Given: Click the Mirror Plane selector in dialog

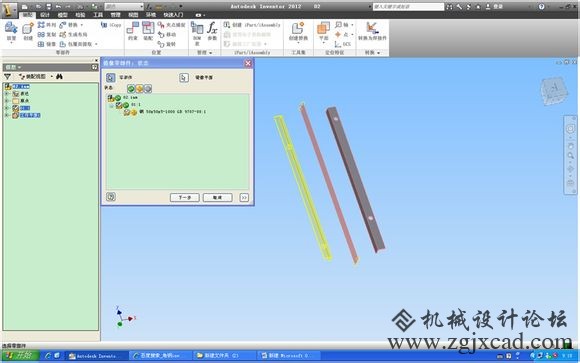Looking at the screenshot, I should pos(184,77).
